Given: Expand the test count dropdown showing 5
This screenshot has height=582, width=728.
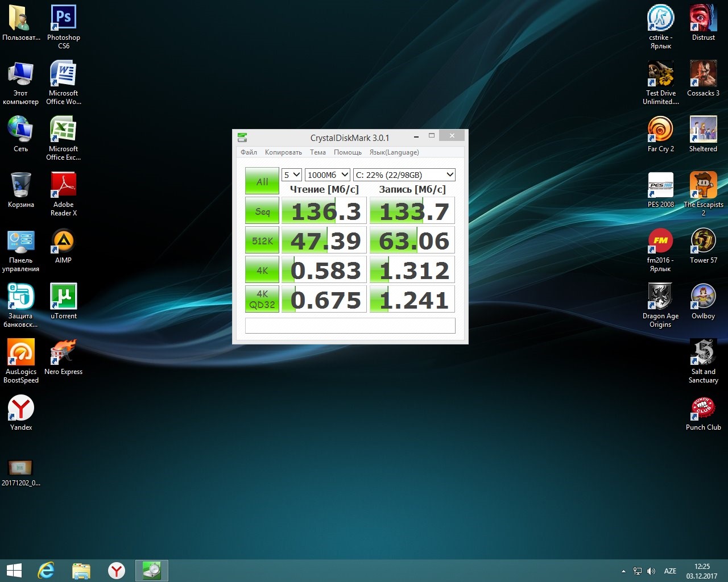Looking at the screenshot, I should (x=292, y=175).
